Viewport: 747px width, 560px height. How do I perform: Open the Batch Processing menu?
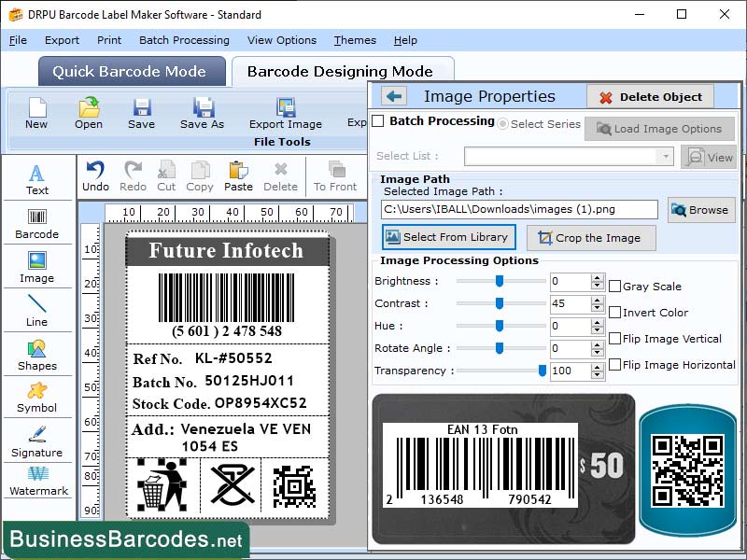(184, 40)
